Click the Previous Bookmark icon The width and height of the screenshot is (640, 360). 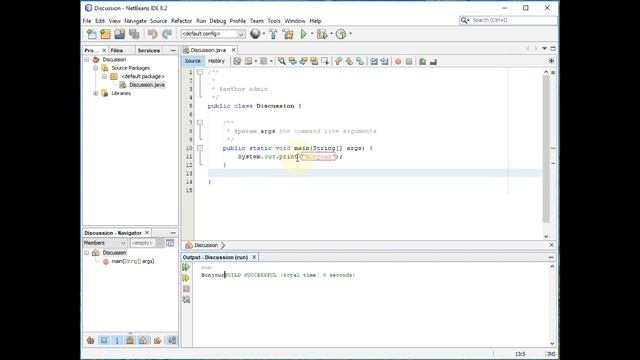(x=338, y=61)
